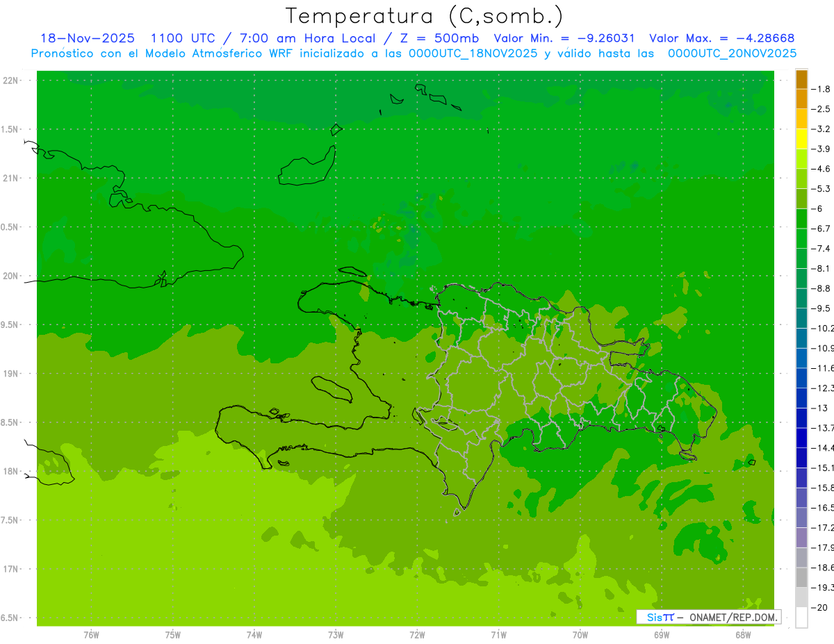The image size is (834, 644).
Task: Click the '-9.5' color scale value
Action: (821, 308)
